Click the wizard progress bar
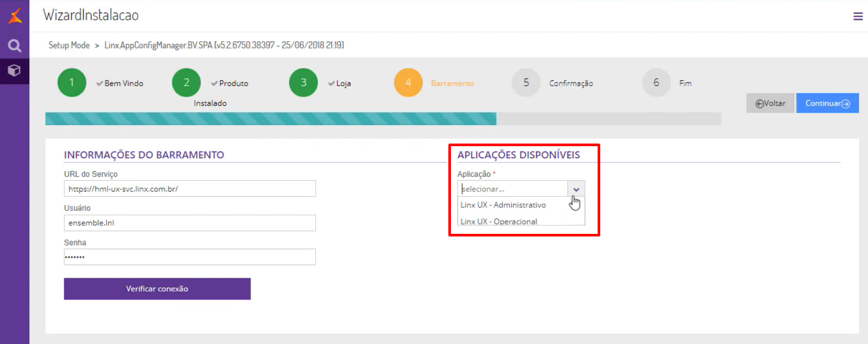 [383, 118]
